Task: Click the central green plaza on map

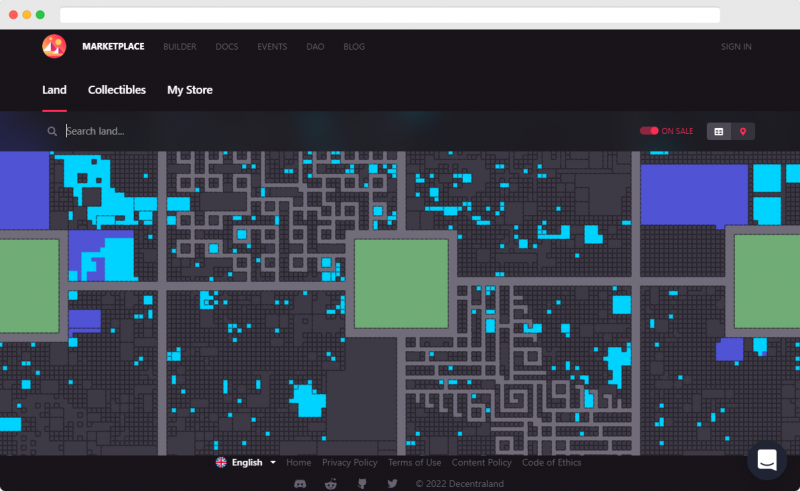Action: point(402,283)
